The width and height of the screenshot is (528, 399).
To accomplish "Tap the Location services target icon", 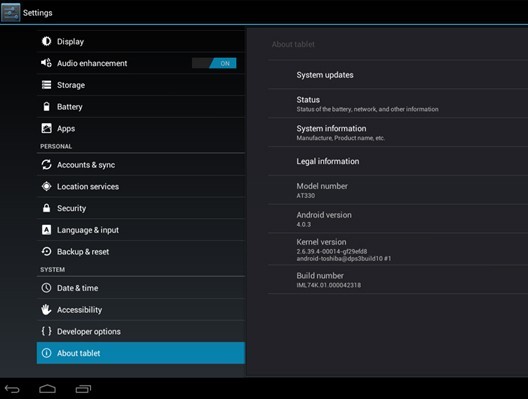I will (x=46, y=186).
